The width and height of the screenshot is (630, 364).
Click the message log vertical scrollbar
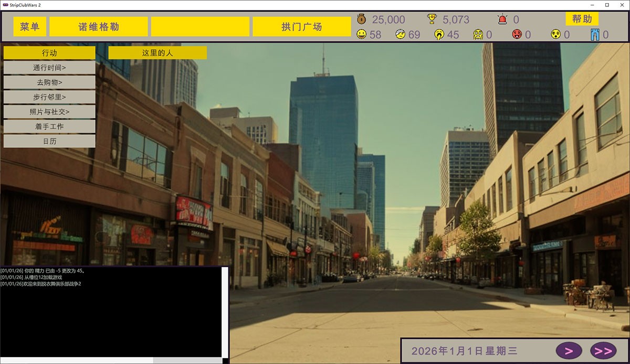225,312
